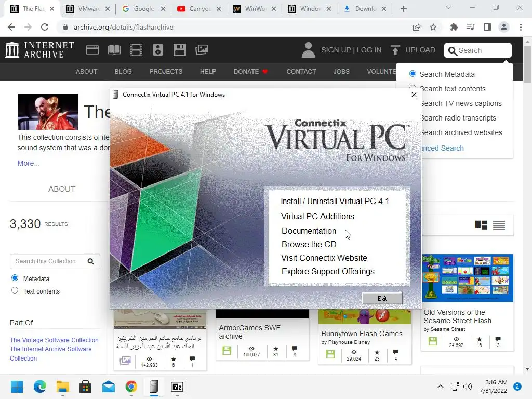Click the More... link under collection description
This screenshot has height=399, width=532.
[29, 163]
